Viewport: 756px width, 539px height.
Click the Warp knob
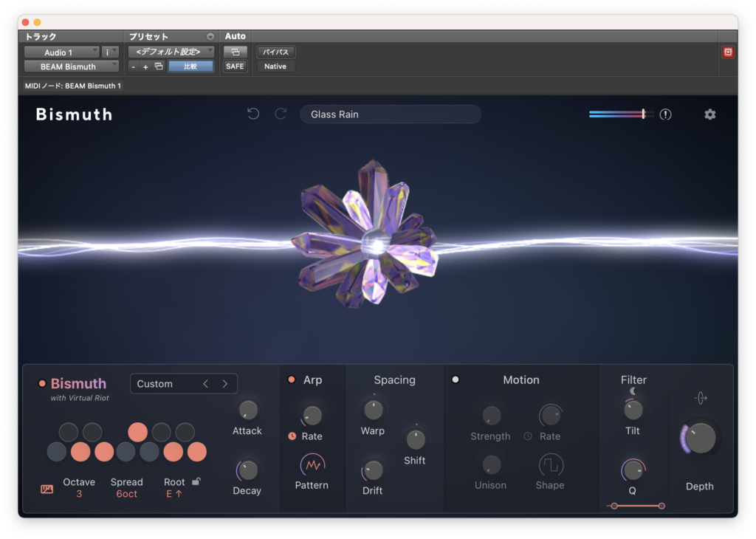coord(373,411)
